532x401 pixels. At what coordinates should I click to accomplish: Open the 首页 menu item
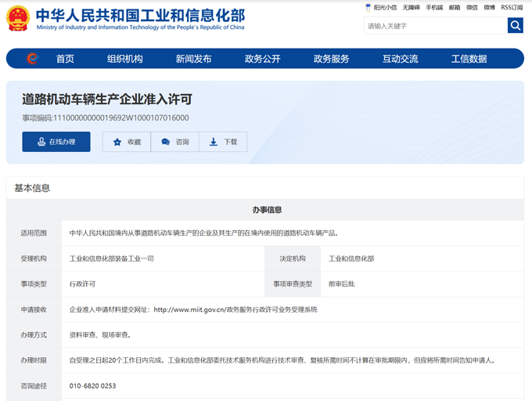pos(65,59)
